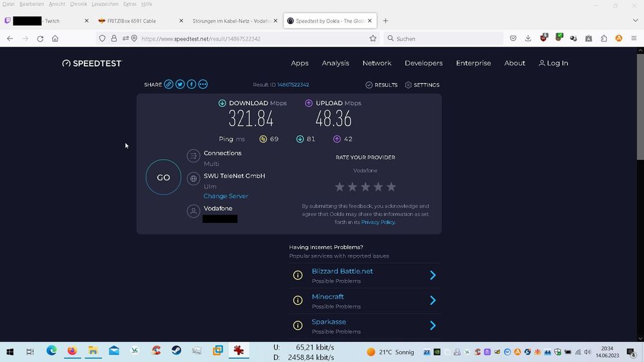This screenshot has width=644, height=362.
Task: Open the Enterprise menu item
Action: pos(474,62)
